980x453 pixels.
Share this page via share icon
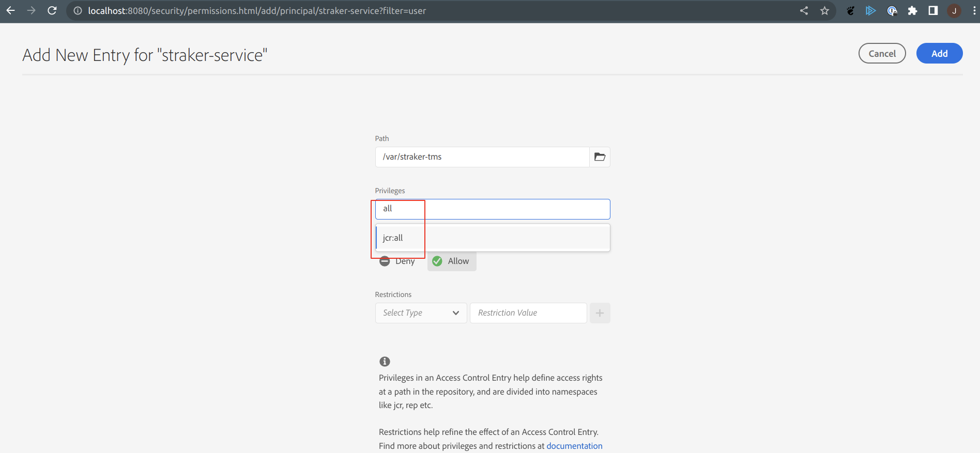tap(804, 11)
